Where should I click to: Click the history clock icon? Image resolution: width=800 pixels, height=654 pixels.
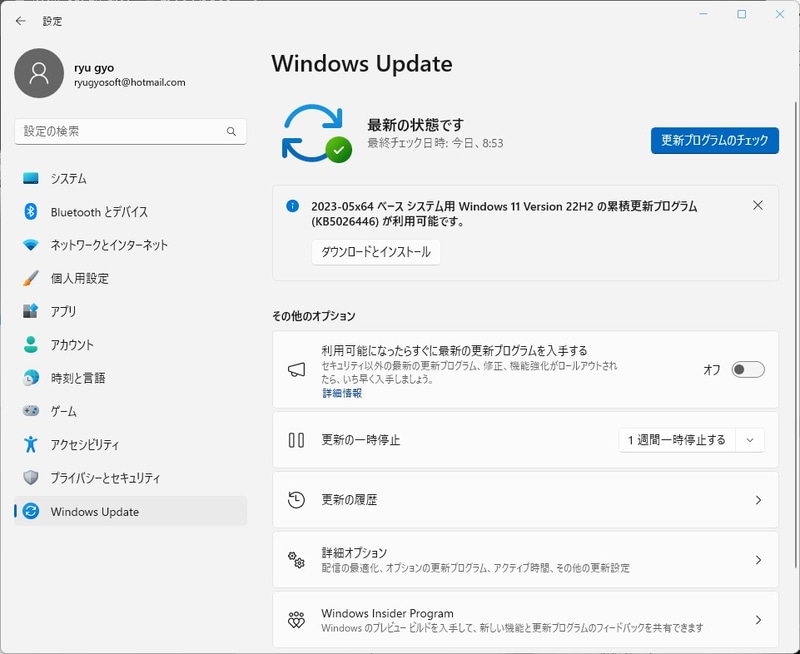point(296,500)
